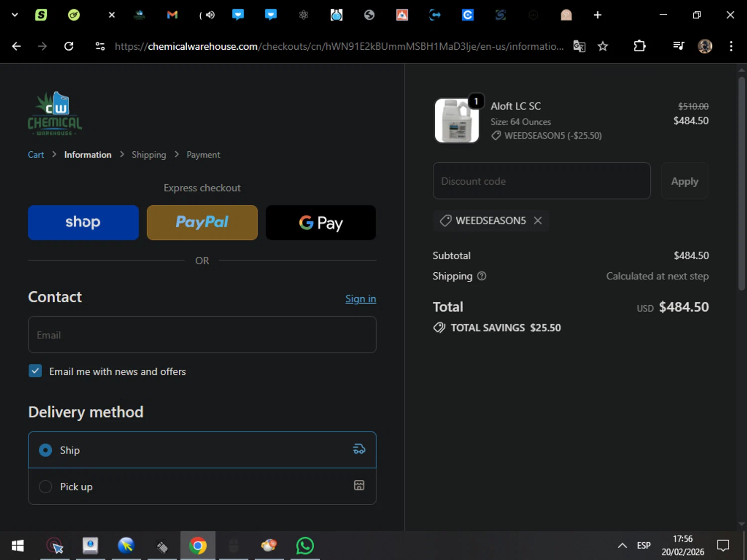Bookmark this page with the star icon
This screenshot has height=560, width=747.
[603, 46]
